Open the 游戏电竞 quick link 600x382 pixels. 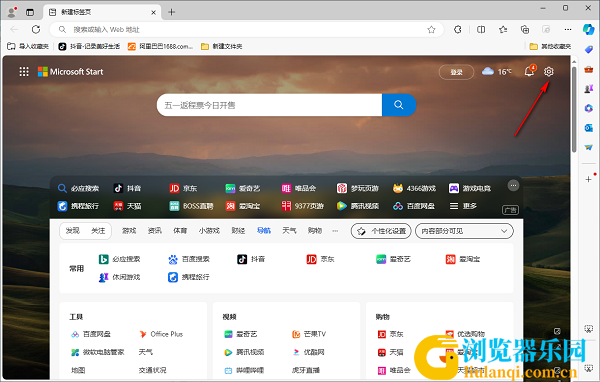point(470,188)
